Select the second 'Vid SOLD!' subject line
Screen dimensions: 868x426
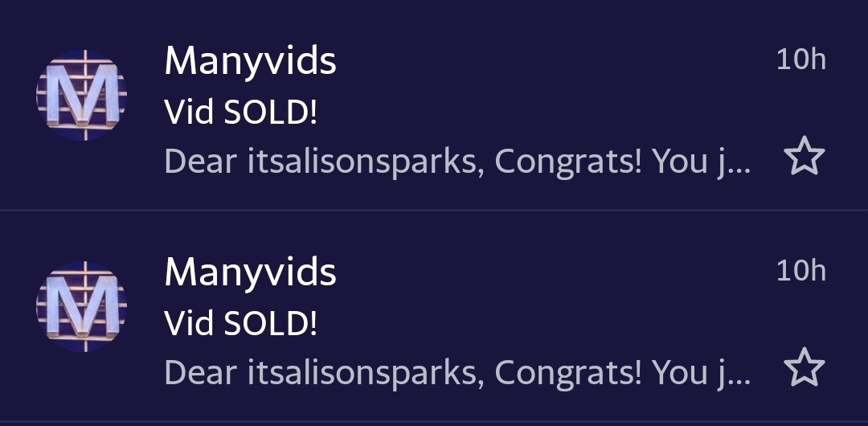pos(241,323)
